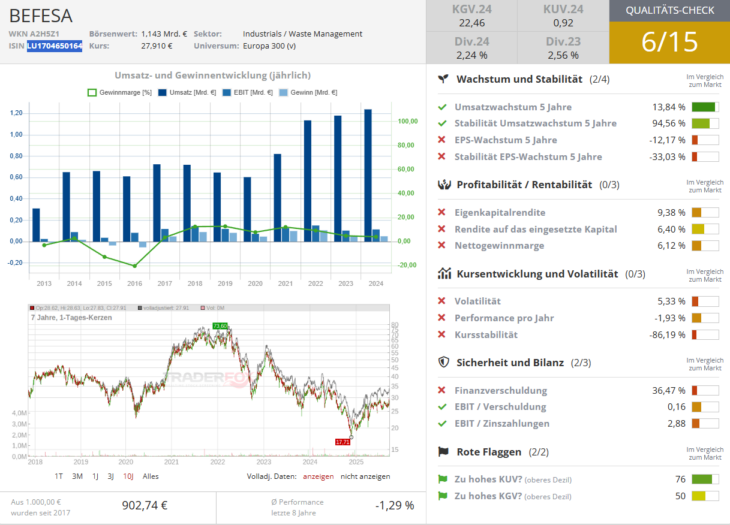Click the 902,74 € result value
The image size is (730, 525).
click(x=145, y=505)
